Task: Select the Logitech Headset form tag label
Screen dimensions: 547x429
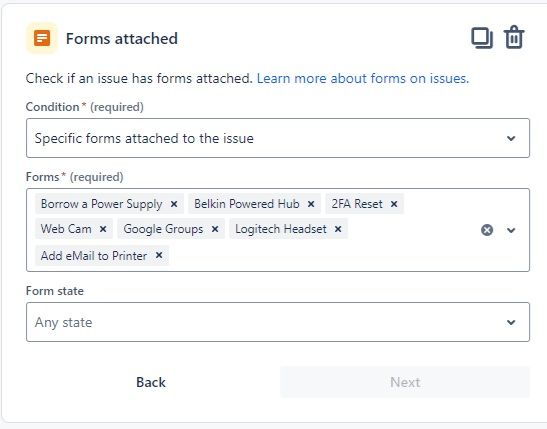Action: click(x=281, y=229)
